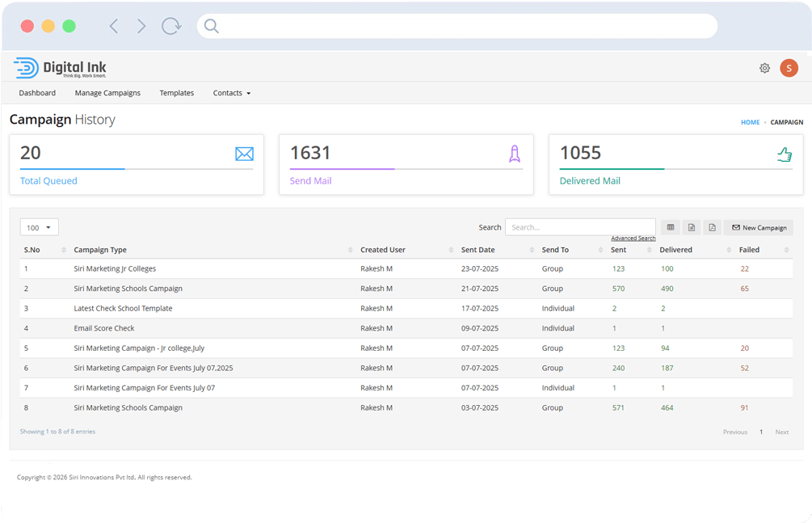Image resolution: width=812 pixels, height=523 pixels.
Task: Click the envelope icon in Total Queued card
Action: coord(244,154)
